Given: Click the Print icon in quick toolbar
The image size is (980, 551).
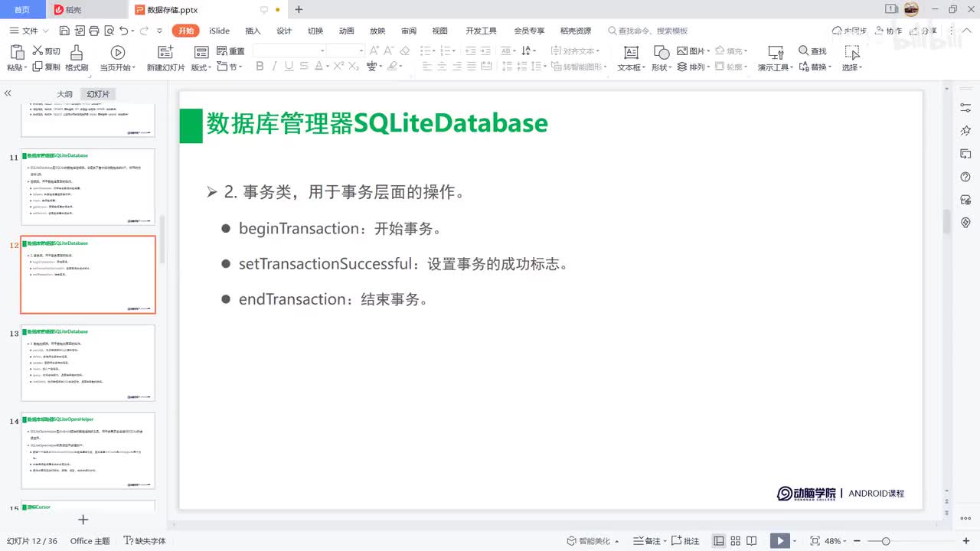Looking at the screenshot, I should (x=93, y=31).
